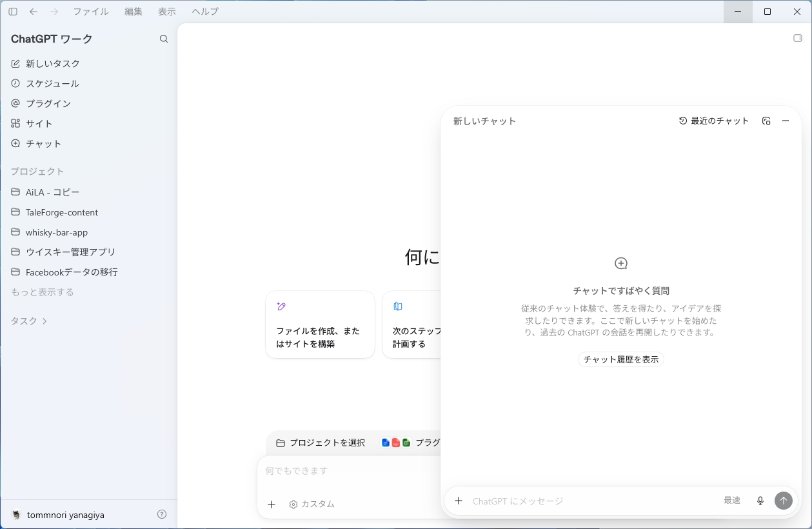The width and height of the screenshot is (812, 529).
Task: Open サイト in the sidebar
Action: (x=88, y=123)
